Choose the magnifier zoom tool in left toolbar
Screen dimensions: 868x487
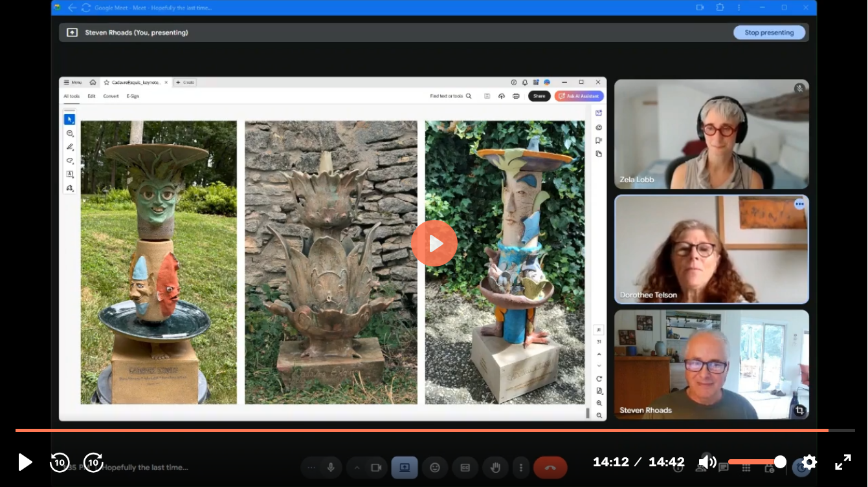coord(69,133)
